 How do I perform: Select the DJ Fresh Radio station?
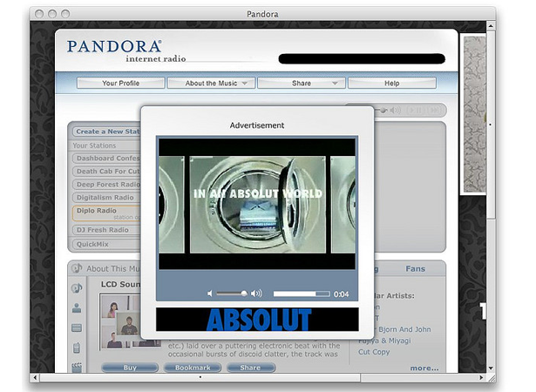click(x=107, y=230)
